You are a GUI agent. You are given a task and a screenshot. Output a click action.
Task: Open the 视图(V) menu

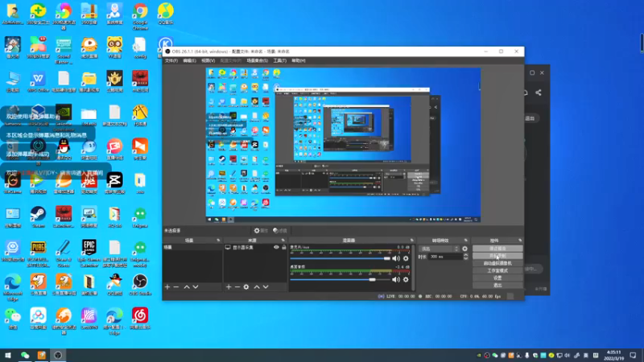pyautogui.click(x=208, y=61)
